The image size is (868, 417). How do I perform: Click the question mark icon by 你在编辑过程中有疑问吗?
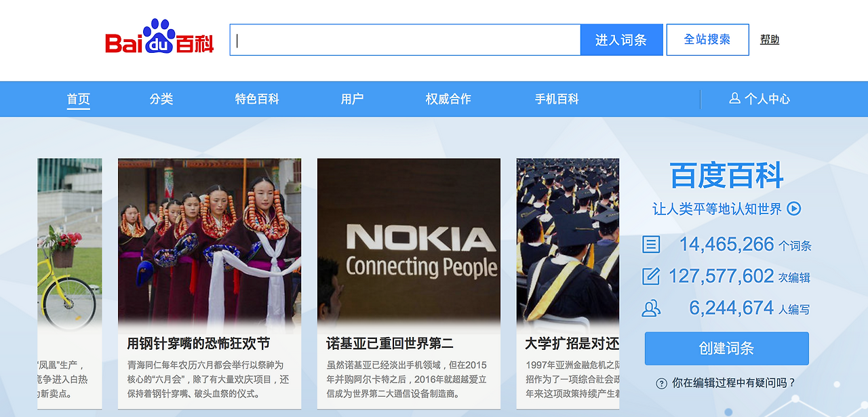coord(662,383)
